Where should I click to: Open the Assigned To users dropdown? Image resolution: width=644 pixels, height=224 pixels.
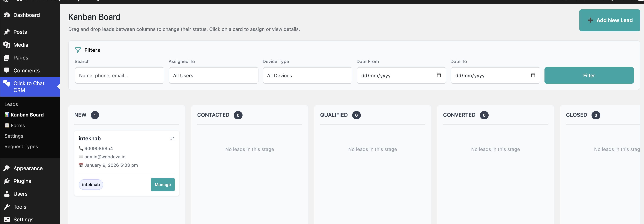[213, 75]
